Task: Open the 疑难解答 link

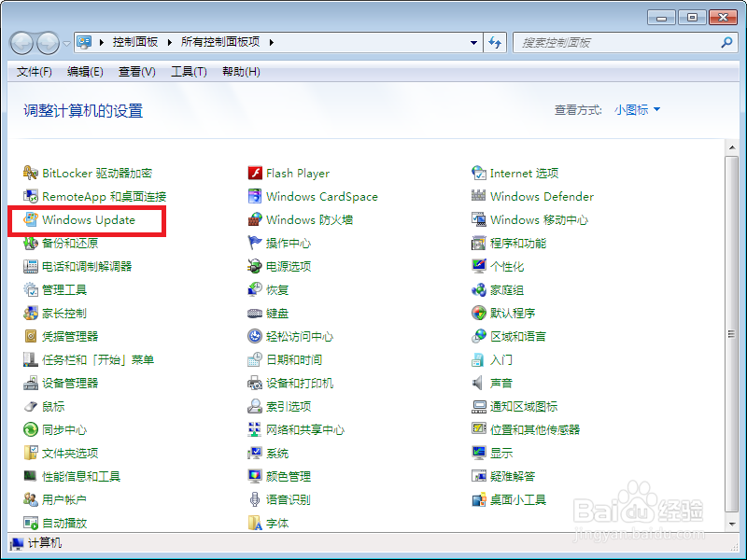Action: [513, 476]
